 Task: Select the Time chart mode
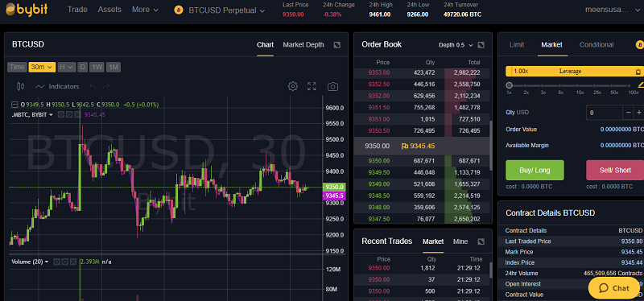click(x=17, y=67)
